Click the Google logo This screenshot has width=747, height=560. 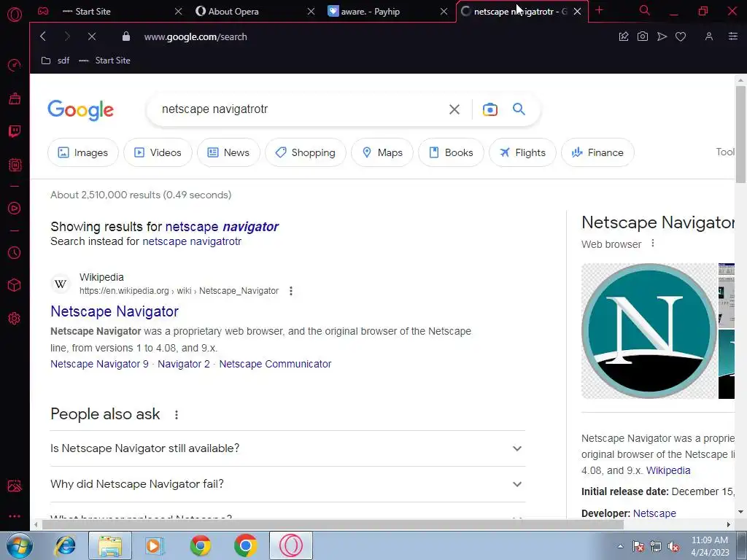click(x=80, y=110)
